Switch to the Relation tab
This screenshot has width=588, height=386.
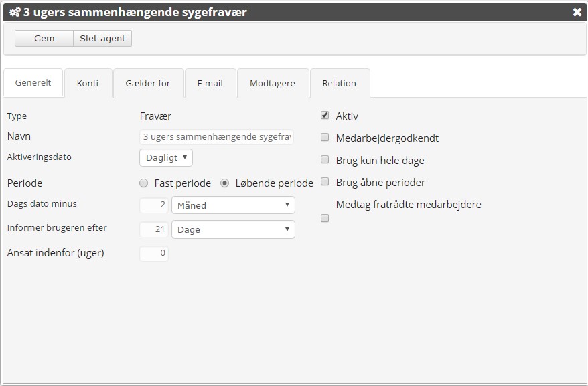340,83
